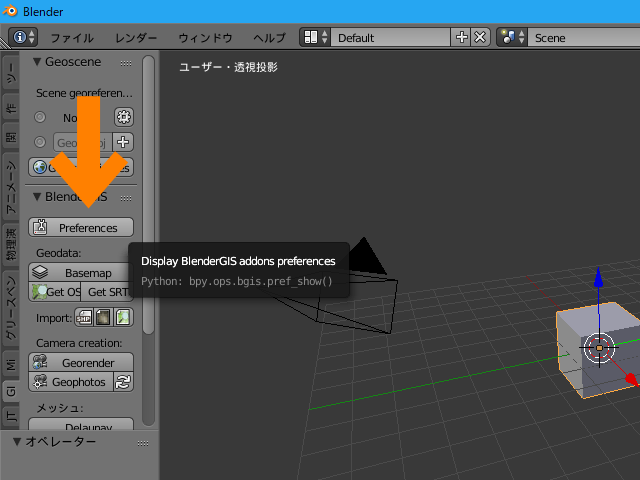Select the first georeferencing radio button
The width and height of the screenshot is (640, 480).
[40, 117]
